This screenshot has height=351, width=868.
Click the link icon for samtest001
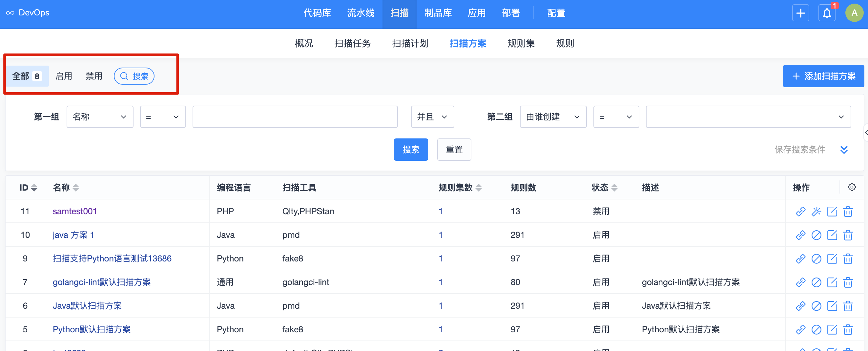(800, 212)
